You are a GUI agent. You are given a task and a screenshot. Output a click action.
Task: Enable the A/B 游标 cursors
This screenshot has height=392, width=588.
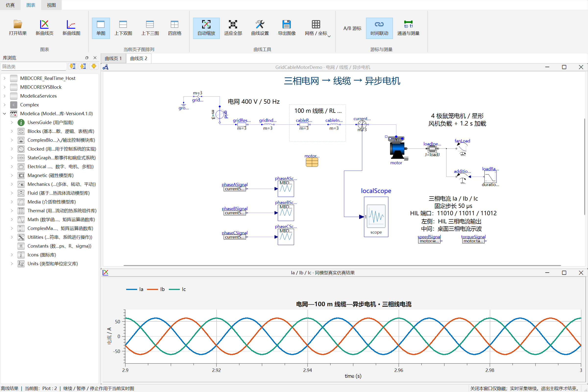point(352,28)
